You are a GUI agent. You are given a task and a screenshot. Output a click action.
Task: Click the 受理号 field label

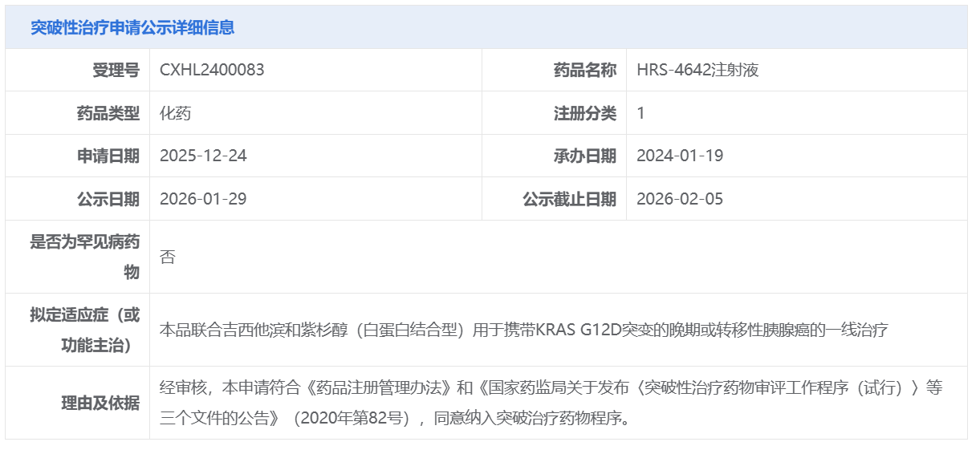click(x=116, y=70)
